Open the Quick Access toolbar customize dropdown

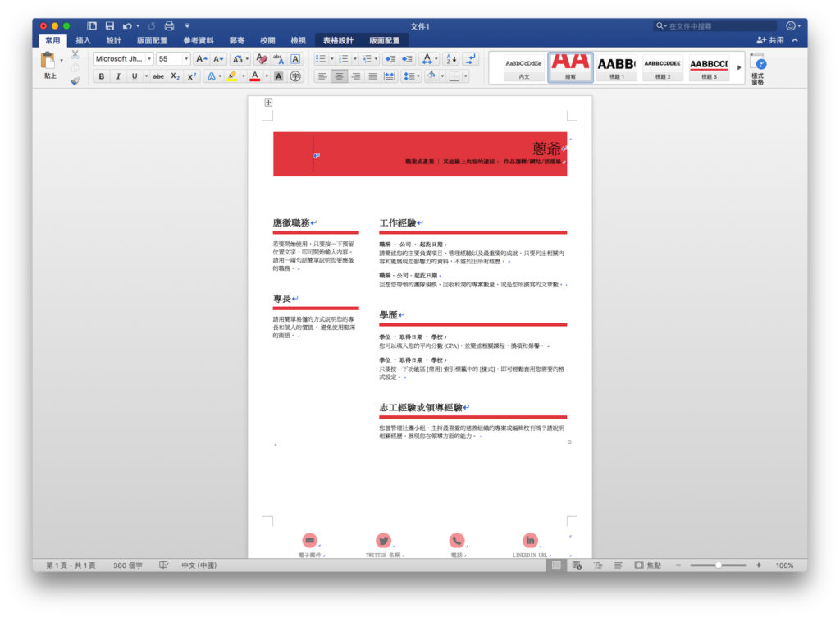click(187, 25)
